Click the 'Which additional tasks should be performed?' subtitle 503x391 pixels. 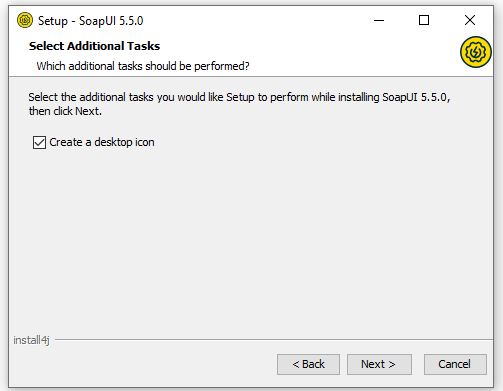[x=143, y=66]
